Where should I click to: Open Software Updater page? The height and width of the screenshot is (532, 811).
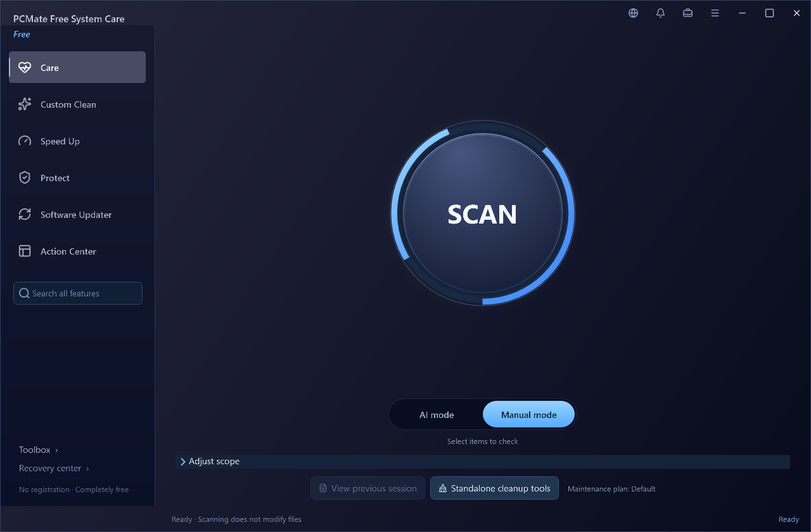(77, 215)
